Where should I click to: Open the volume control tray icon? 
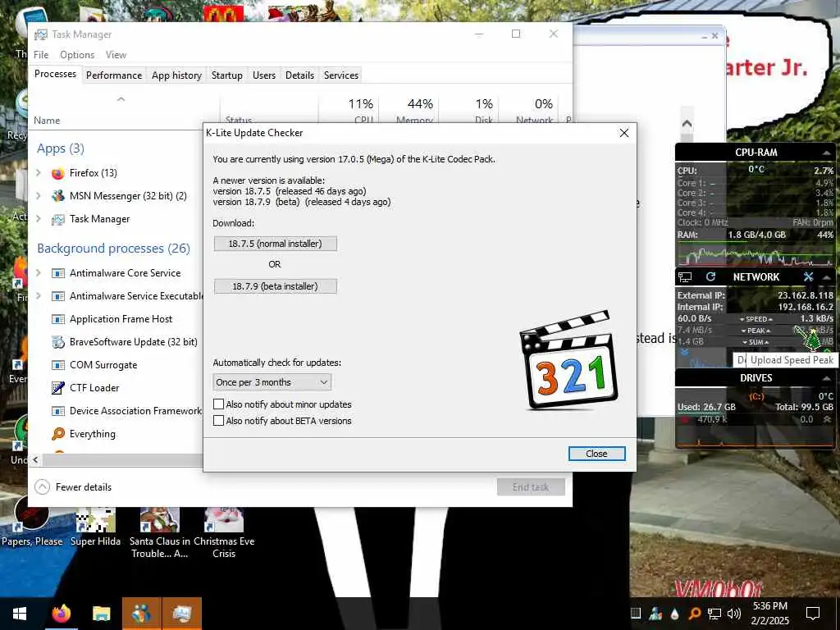click(734, 614)
